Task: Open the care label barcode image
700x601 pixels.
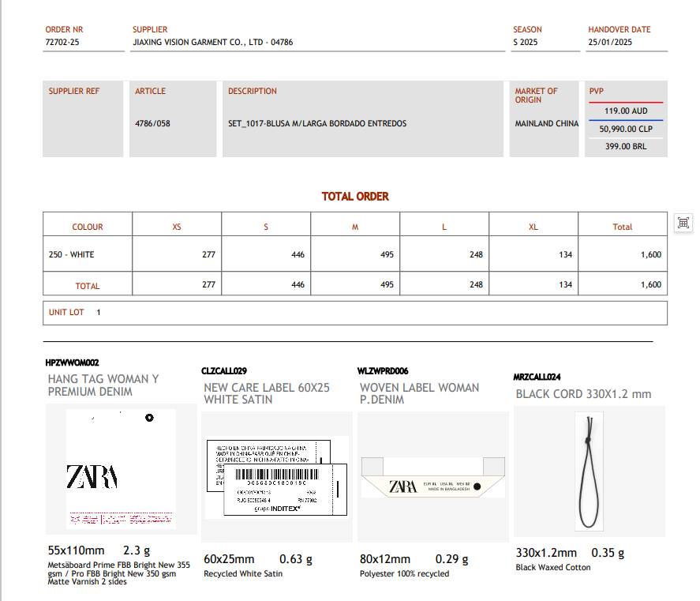Action: 276,477
